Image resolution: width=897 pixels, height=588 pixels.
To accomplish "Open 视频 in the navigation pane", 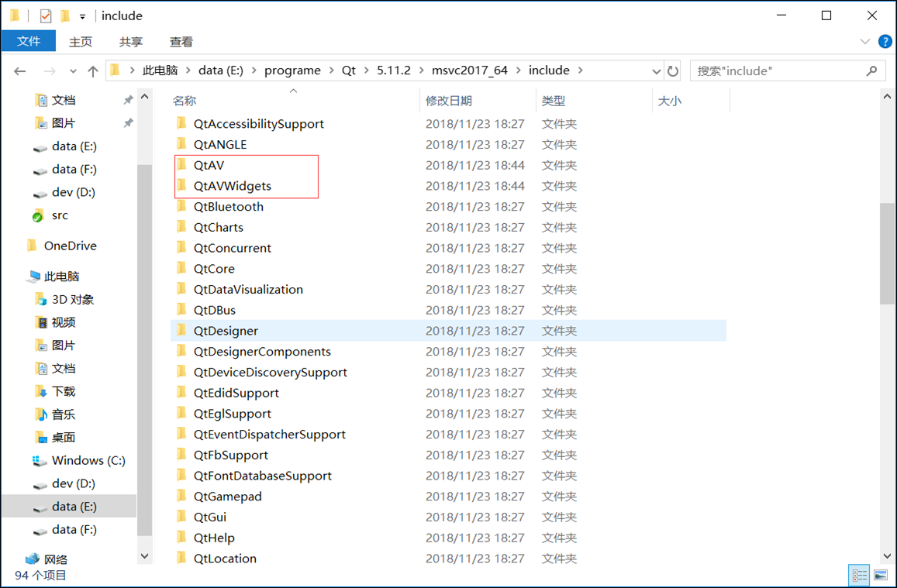I will 64,322.
